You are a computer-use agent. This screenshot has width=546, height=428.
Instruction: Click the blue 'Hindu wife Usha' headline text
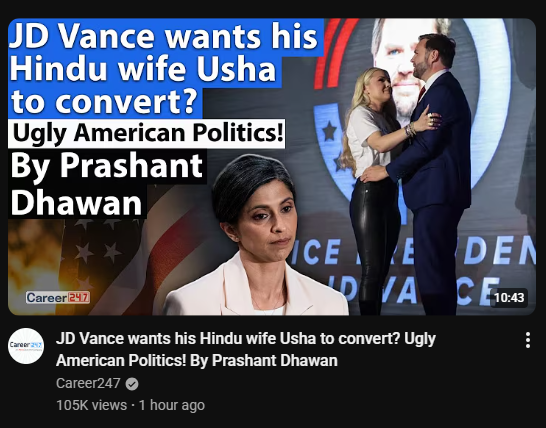click(143, 68)
